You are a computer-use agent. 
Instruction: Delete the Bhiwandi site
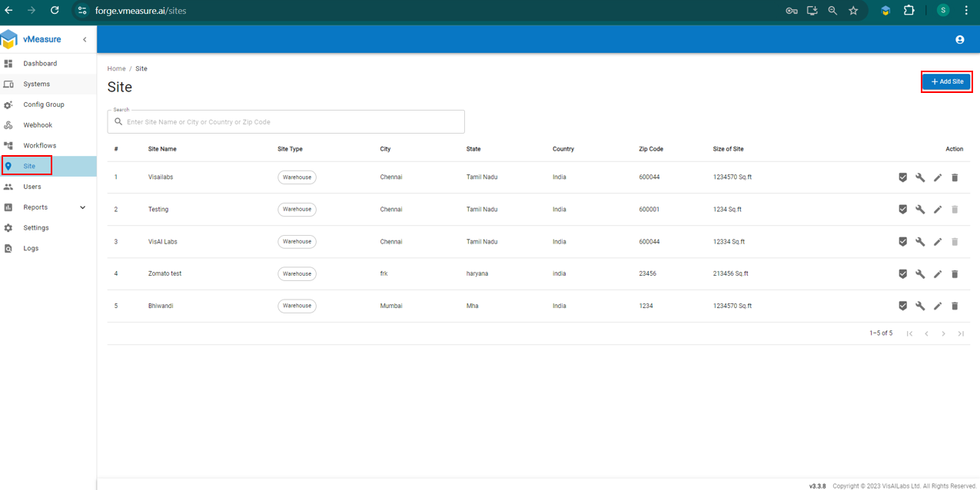click(x=955, y=306)
